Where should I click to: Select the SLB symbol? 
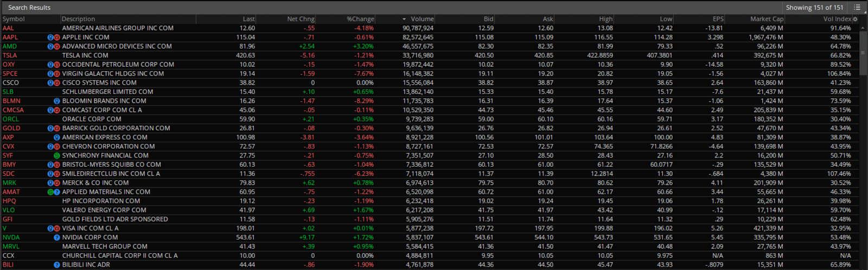8,92
